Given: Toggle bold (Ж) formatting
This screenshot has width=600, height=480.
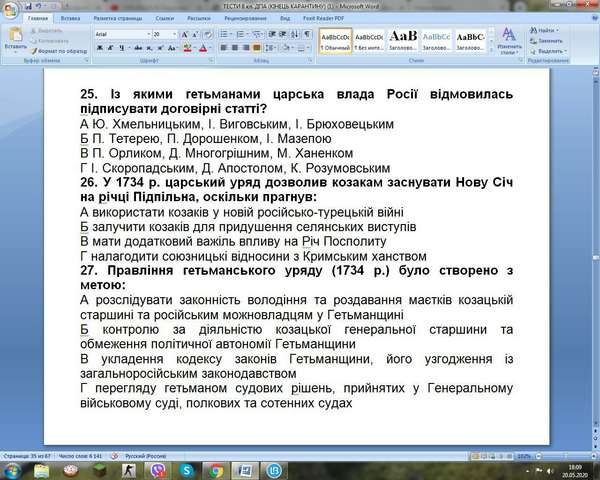Looking at the screenshot, I should click(100, 48).
